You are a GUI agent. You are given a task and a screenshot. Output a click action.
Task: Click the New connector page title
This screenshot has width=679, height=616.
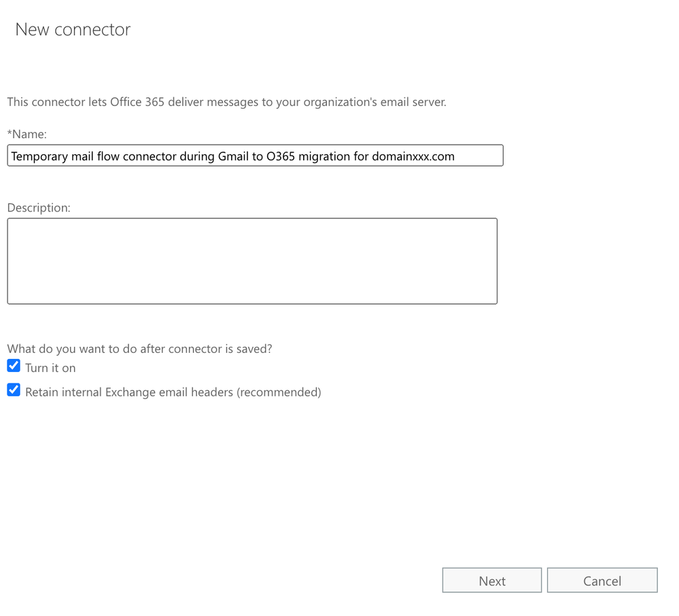tap(72, 29)
